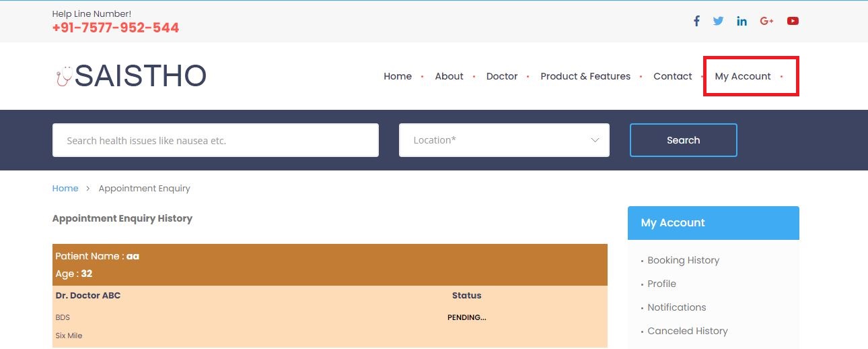This screenshot has width=868, height=349.
Task: Open Booking History in the sidebar
Action: pos(683,260)
